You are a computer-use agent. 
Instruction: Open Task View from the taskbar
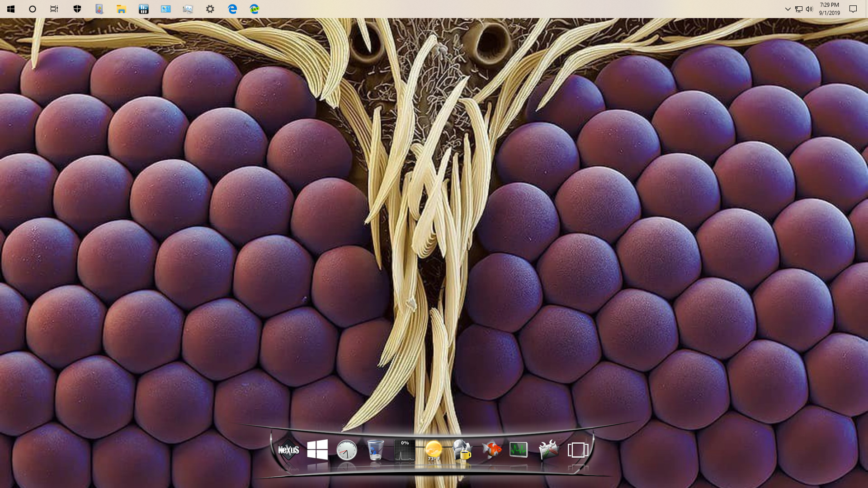[x=54, y=9]
